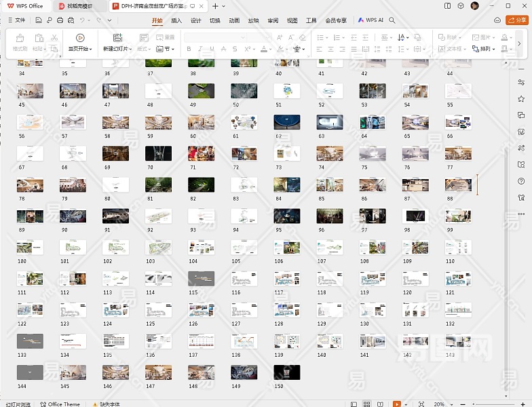Click the 分享 share button
532x407 pixels.
[x=516, y=20]
